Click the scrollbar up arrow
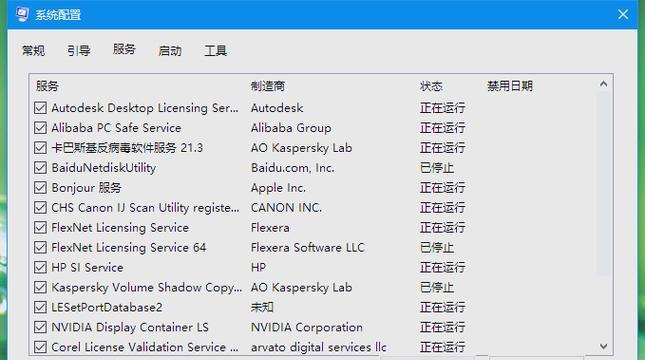645x360 pixels. coord(603,84)
